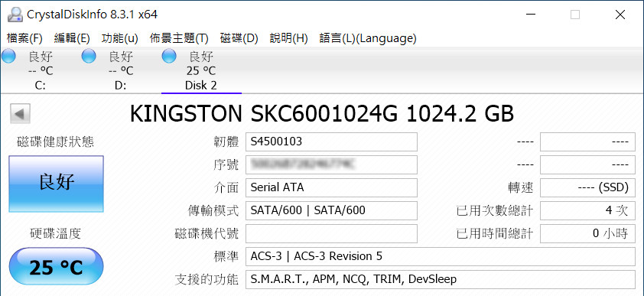644x296 pixels.
Task: Open the 檔案(F) menu
Action: pyautogui.click(x=24, y=38)
